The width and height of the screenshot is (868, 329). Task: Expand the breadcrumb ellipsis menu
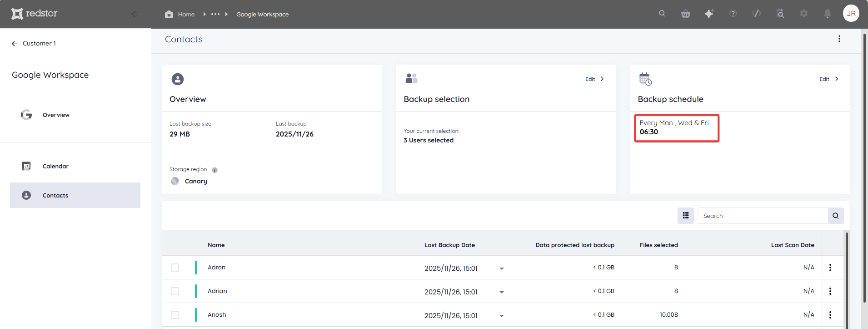click(215, 14)
